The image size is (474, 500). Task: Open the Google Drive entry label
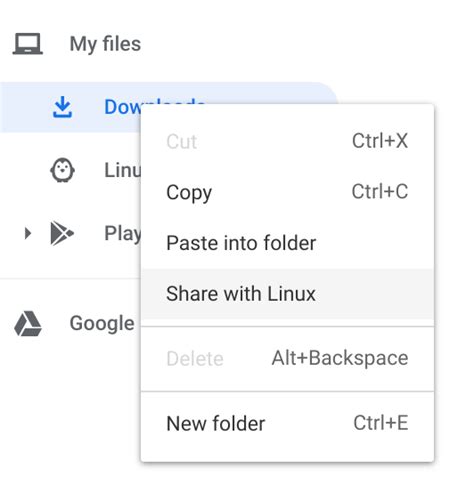coord(102,324)
